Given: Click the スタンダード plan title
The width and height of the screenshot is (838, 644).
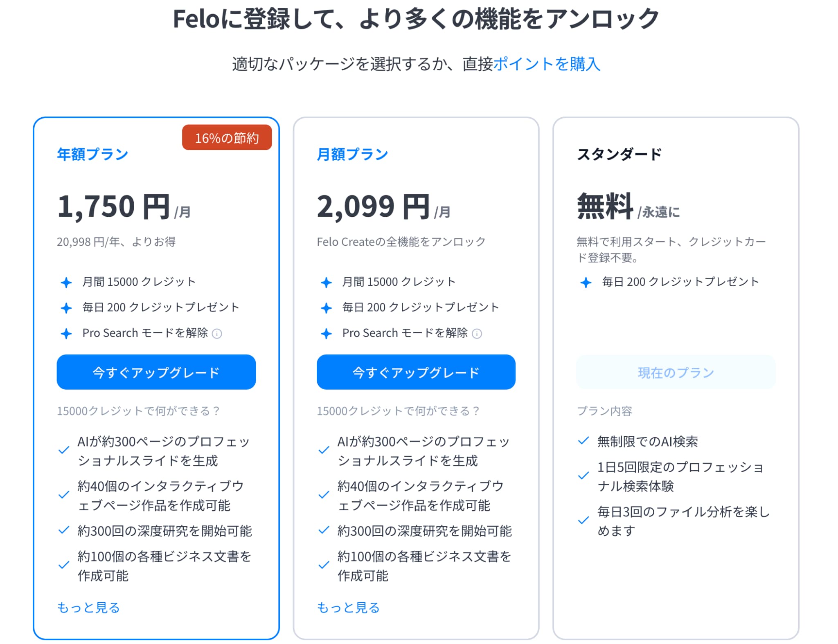Looking at the screenshot, I should click(x=619, y=154).
